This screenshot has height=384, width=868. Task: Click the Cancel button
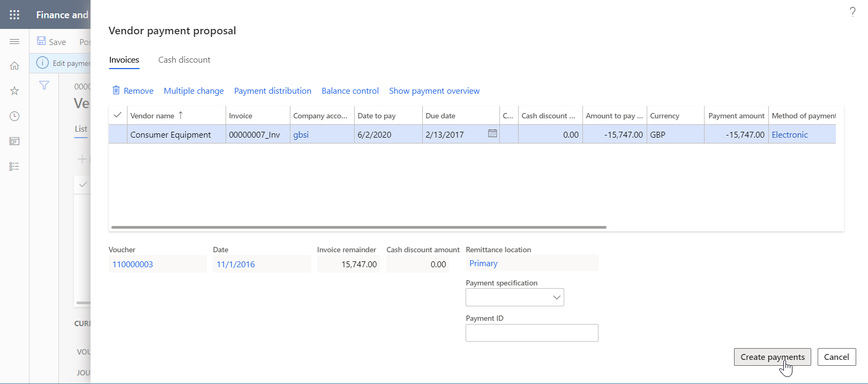836,357
